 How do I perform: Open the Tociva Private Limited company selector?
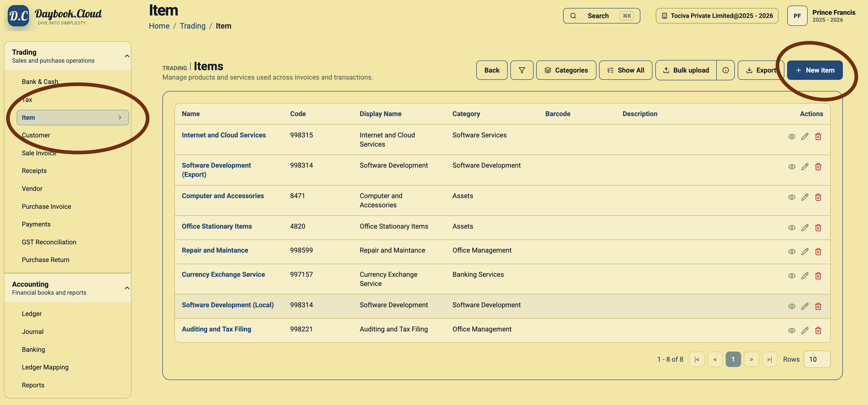point(717,16)
